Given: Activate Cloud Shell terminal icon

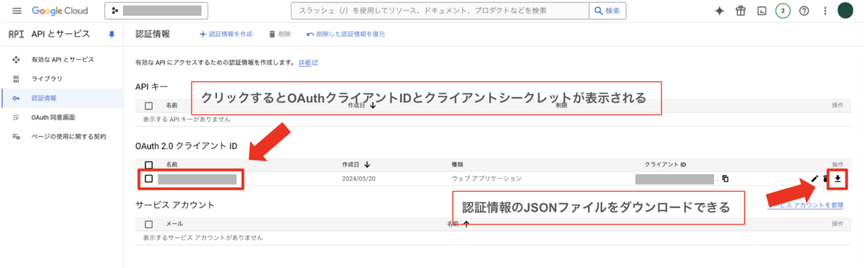Looking at the screenshot, I should tap(761, 11).
